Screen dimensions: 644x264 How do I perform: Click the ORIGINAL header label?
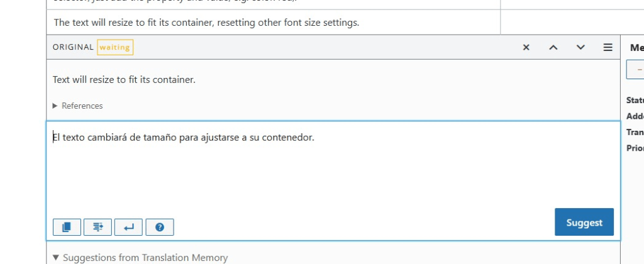point(73,47)
